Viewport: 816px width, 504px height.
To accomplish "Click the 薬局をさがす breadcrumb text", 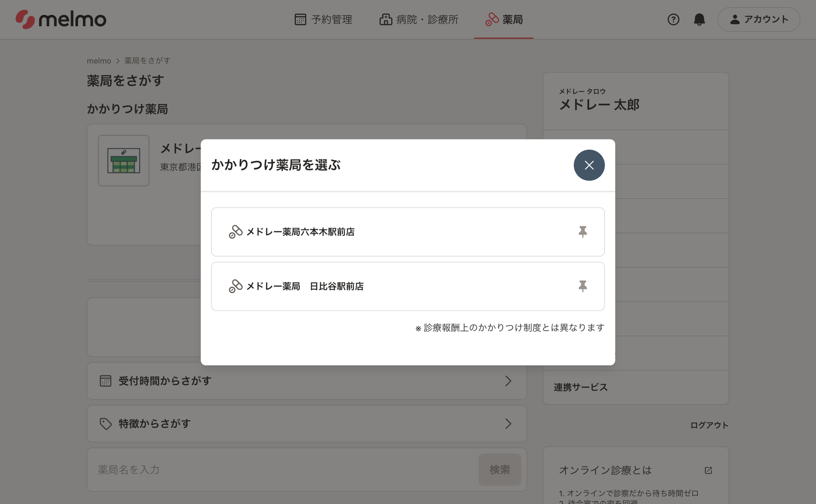I will 147,61.
